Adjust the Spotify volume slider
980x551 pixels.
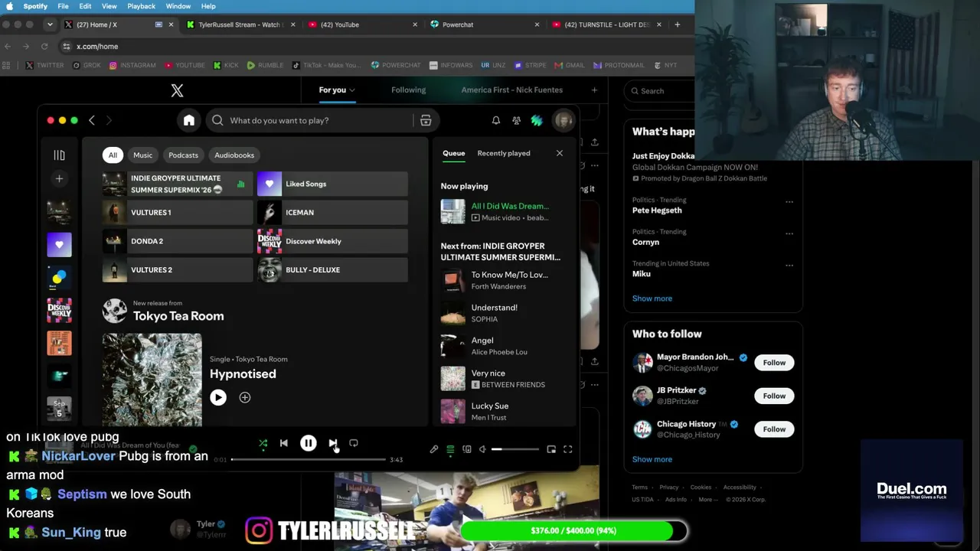[x=514, y=449]
